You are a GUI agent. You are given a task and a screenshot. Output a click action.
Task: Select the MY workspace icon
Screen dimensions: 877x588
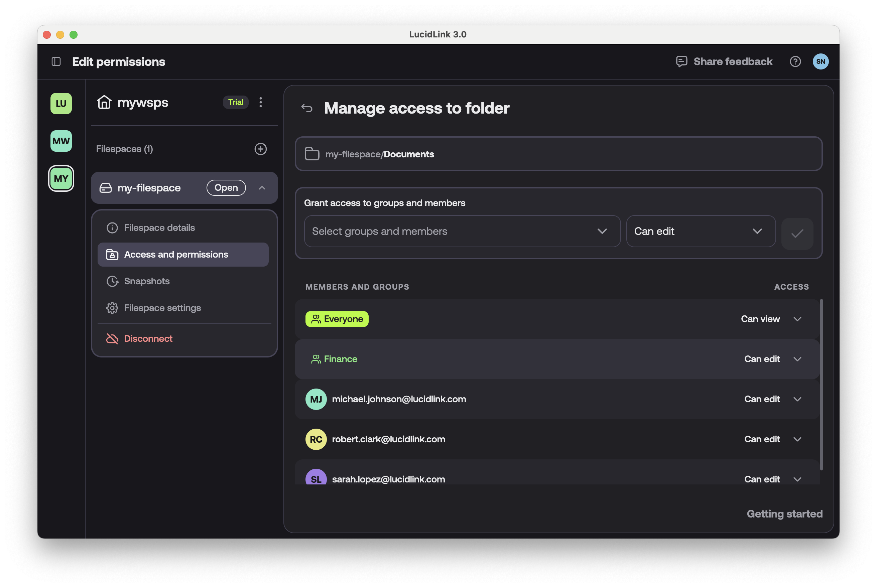[61, 178]
